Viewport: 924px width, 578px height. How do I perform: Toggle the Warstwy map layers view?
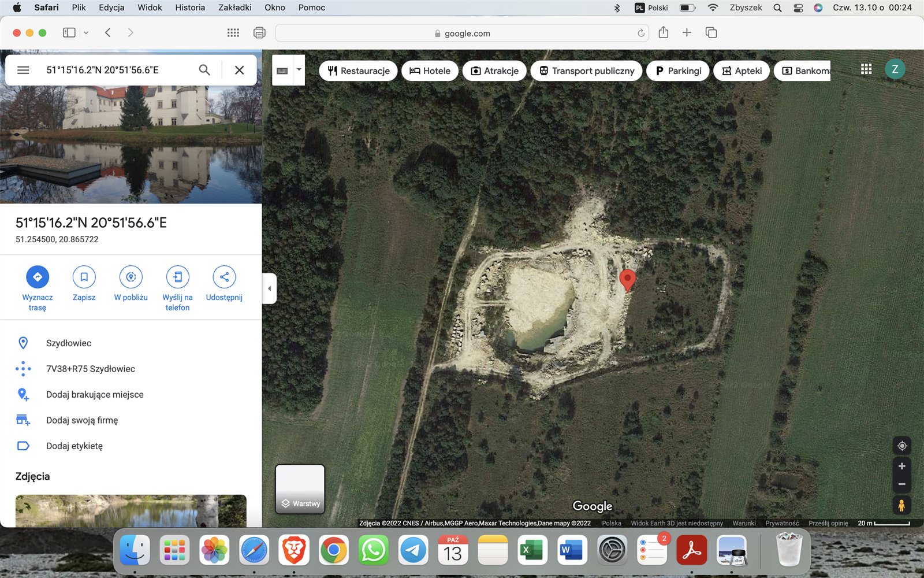pos(300,489)
